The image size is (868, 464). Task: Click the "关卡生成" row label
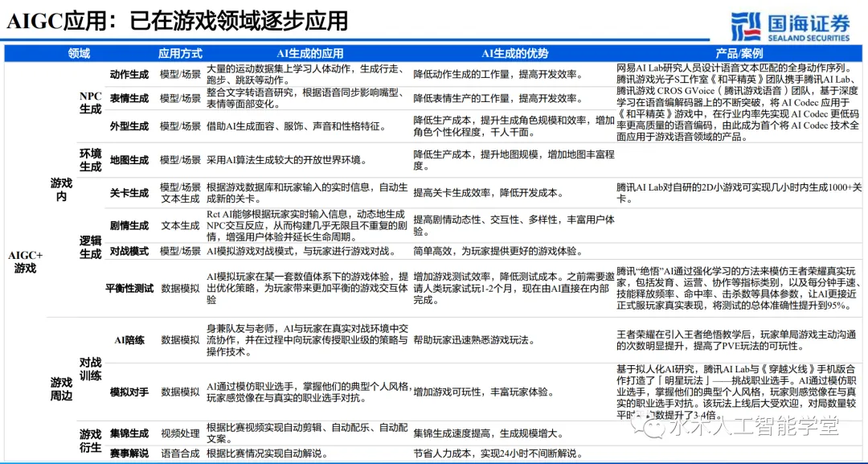pyautogui.click(x=129, y=193)
